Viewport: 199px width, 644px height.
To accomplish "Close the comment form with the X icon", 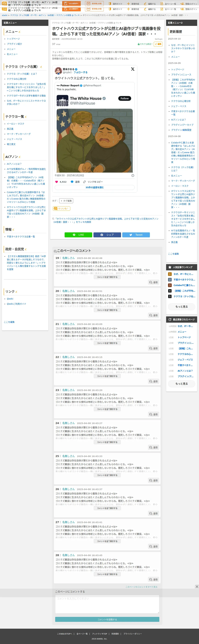I will (x=197, y=586).
